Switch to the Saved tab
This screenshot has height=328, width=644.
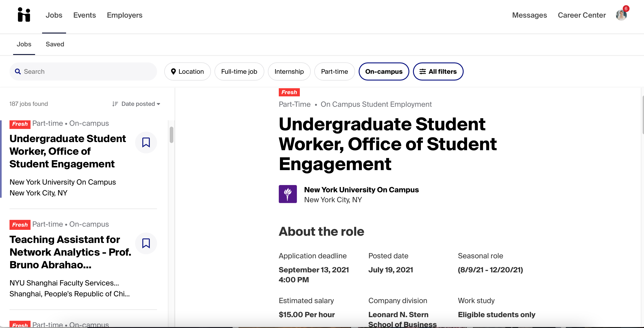tap(55, 44)
